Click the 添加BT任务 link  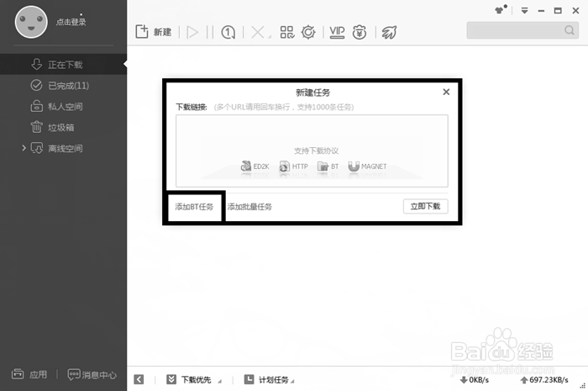[x=194, y=207]
